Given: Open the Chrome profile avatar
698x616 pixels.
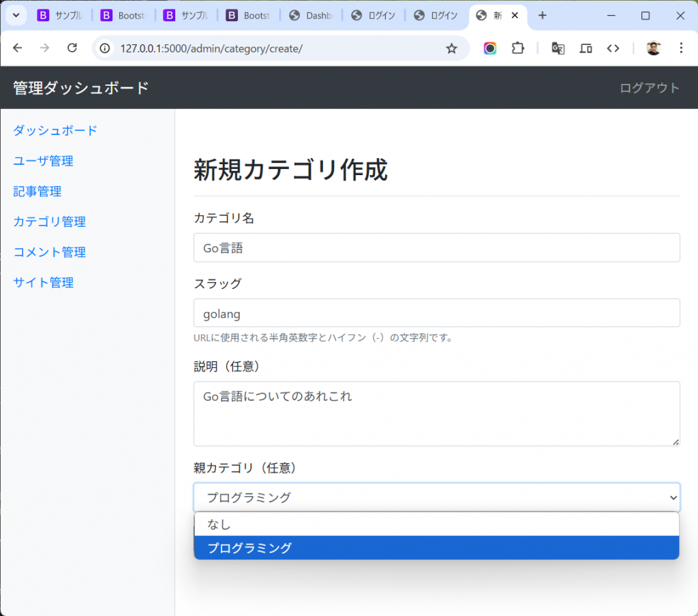Looking at the screenshot, I should 654,48.
